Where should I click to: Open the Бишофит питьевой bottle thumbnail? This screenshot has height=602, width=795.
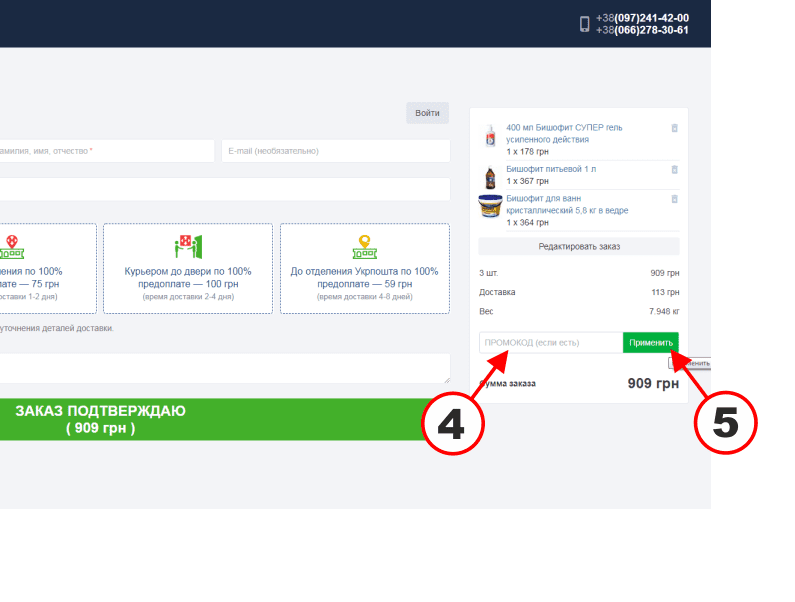click(x=490, y=177)
